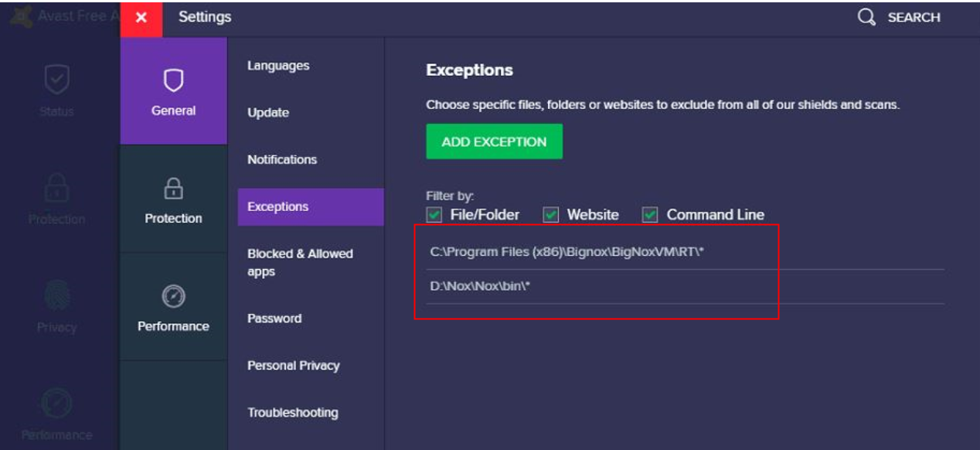Open Protection settings lock icon
980x450 pixels.
[173, 188]
